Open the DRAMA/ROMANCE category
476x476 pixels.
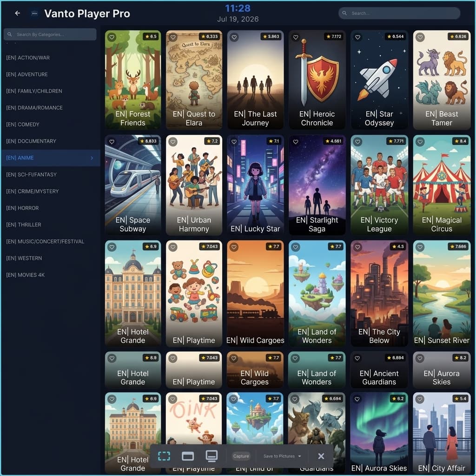(x=51, y=108)
